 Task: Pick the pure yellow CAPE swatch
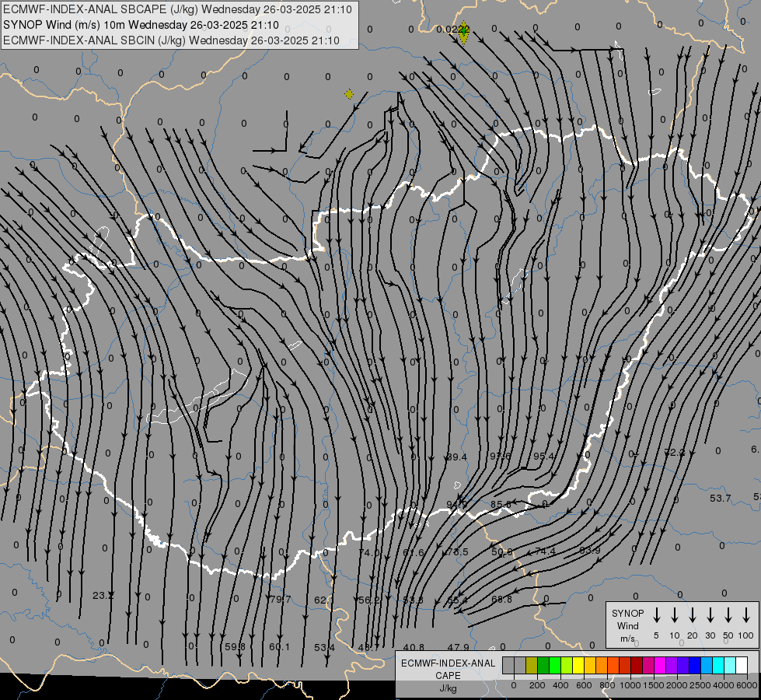coord(578,666)
